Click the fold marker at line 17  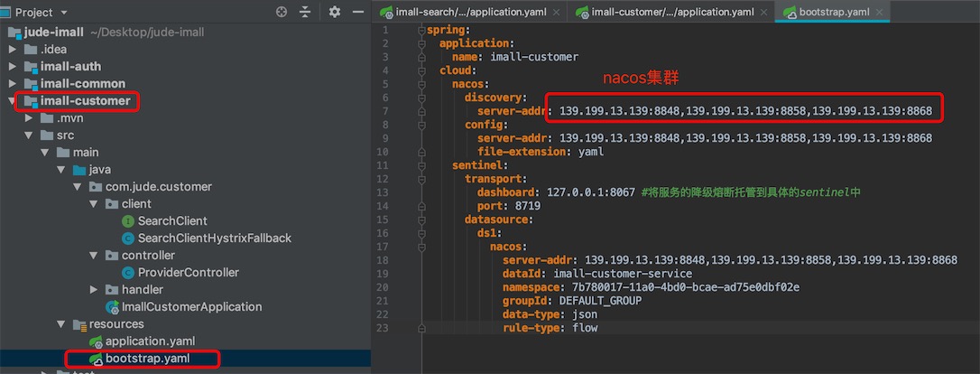click(422, 247)
